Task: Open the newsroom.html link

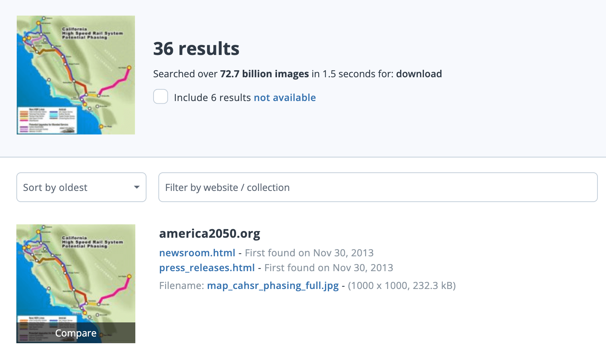Action: (x=197, y=253)
